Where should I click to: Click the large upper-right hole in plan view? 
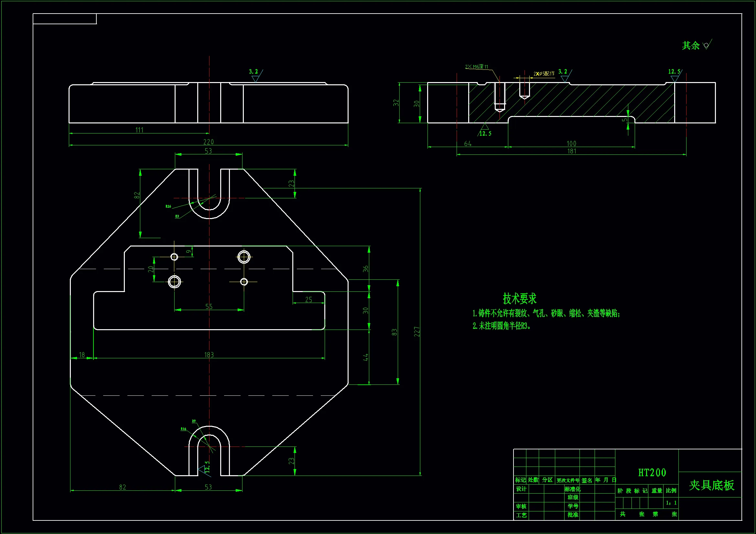tap(244, 257)
